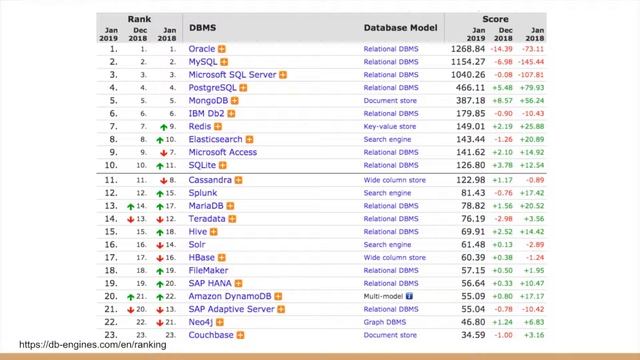The height and width of the screenshot is (360, 640).
Task: Click Relational DBMS in the Oracle row
Action: point(391,49)
